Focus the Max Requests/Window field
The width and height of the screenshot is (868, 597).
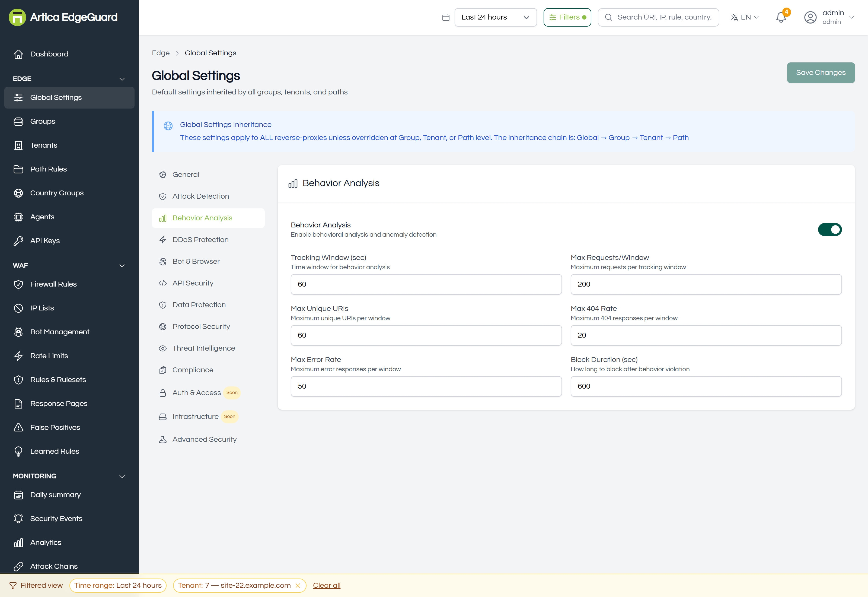click(x=706, y=284)
